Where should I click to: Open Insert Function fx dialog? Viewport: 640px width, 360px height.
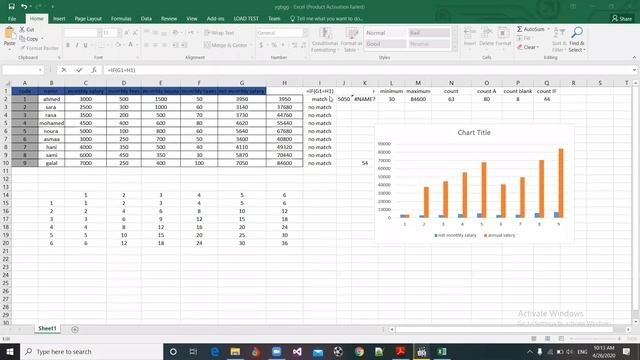click(x=94, y=70)
